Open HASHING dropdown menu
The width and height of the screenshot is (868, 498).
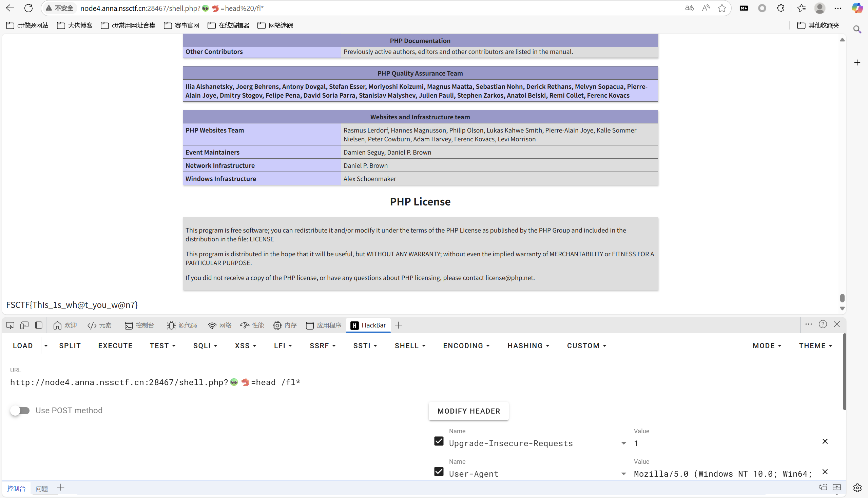tap(528, 346)
